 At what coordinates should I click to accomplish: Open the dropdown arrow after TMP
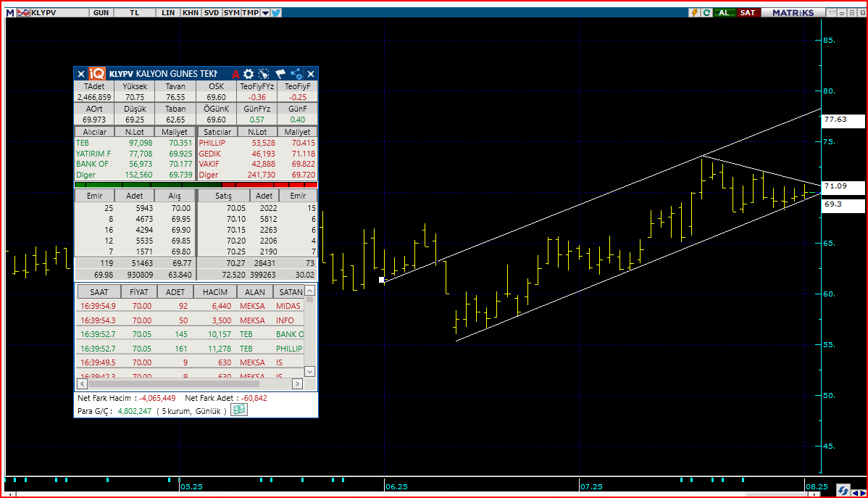point(265,13)
